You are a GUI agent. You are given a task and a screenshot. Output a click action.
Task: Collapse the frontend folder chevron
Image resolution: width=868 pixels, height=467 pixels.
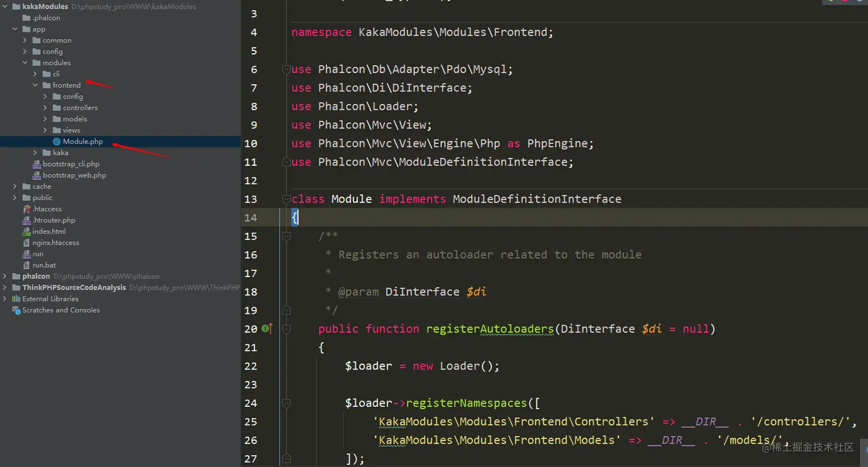tap(35, 85)
